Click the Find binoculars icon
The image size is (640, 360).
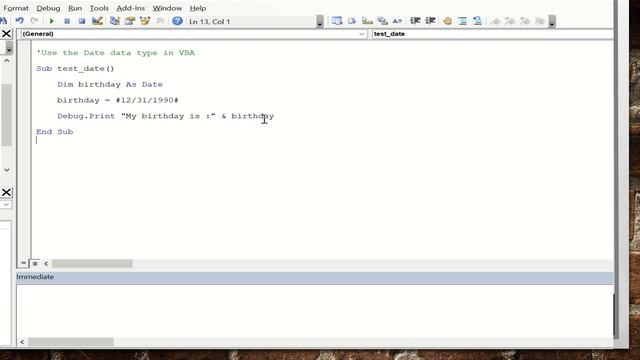[3, 21]
